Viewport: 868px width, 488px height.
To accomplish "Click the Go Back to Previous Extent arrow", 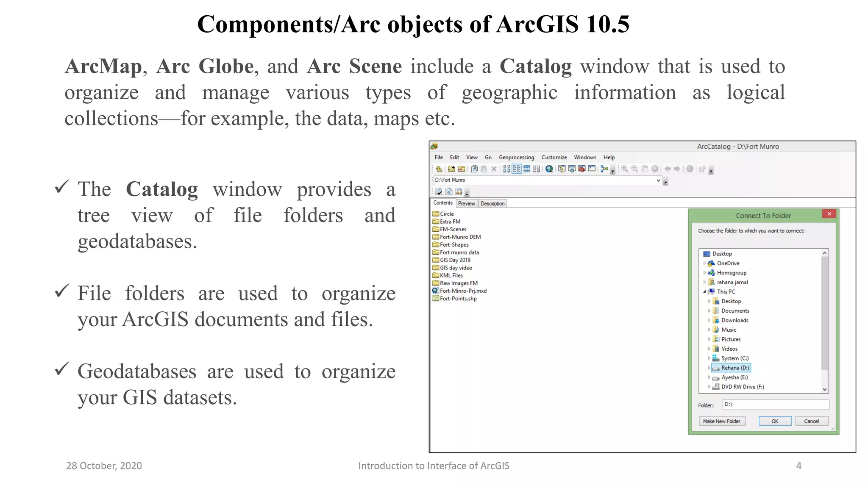I will click(668, 169).
